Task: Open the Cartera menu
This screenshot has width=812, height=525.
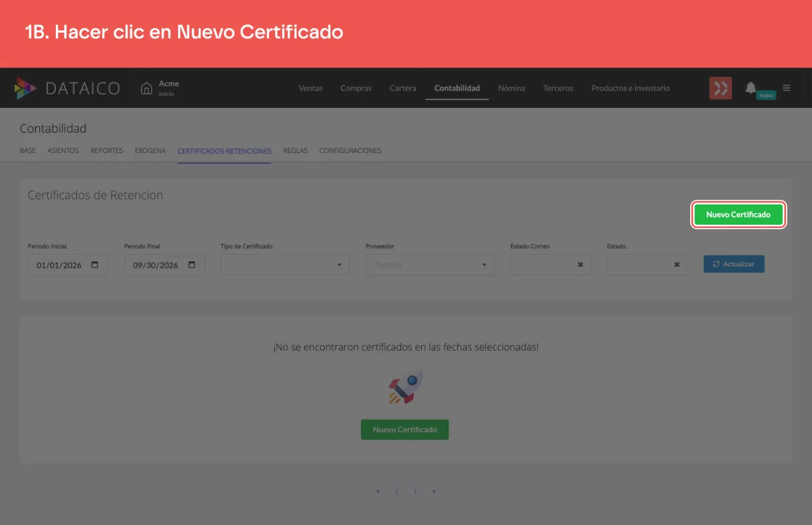Action: click(x=403, y=88)
